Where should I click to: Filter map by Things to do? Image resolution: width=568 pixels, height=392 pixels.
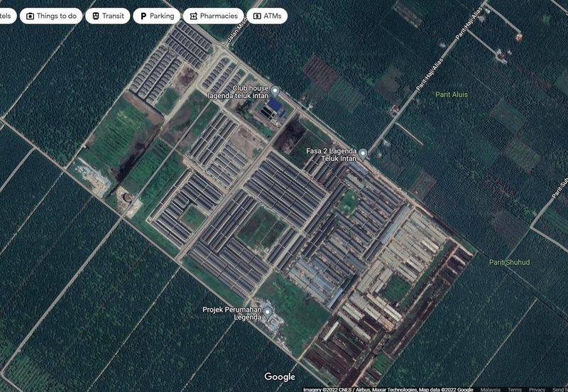coord(51,16)
